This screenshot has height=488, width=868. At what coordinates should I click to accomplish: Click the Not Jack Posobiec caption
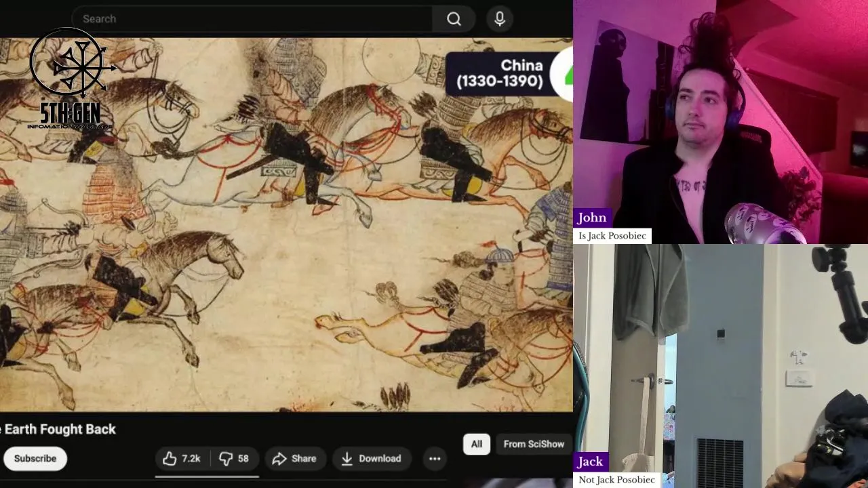coord(617,480)
